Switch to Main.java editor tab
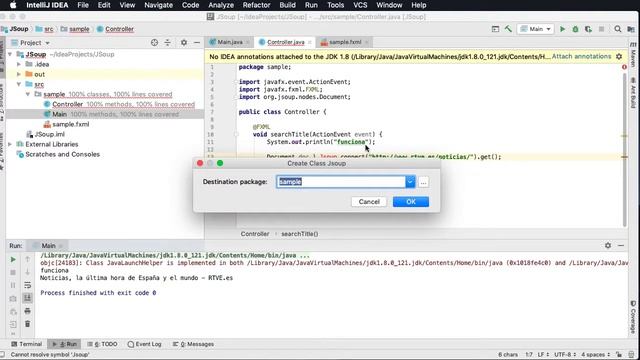Screen dimensions: 640x360 229,42
